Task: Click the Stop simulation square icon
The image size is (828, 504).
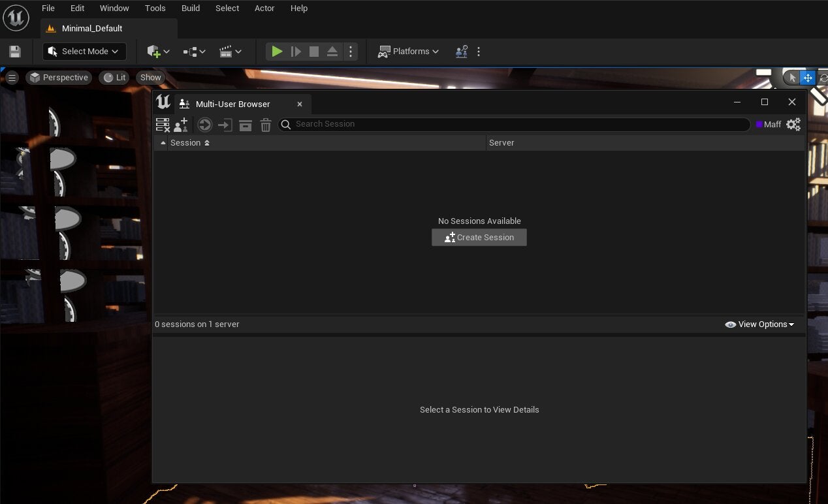Action: [314, 52]
